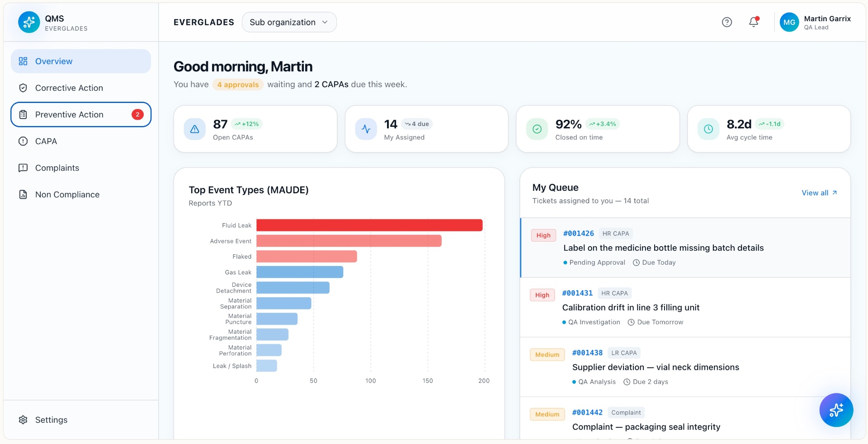The width and height of the screenshot is (868, 444).
Task: Click the -1.1d trend badge
Action: pyautogui.click(x=769, y=124)
